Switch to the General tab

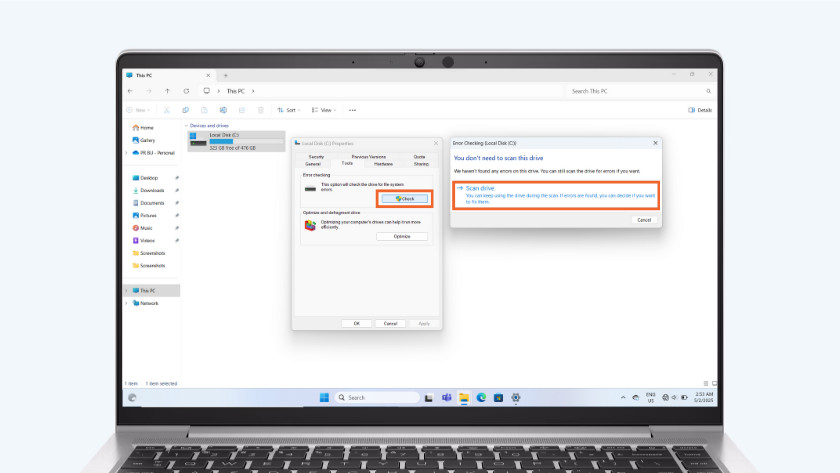point(313,163)
